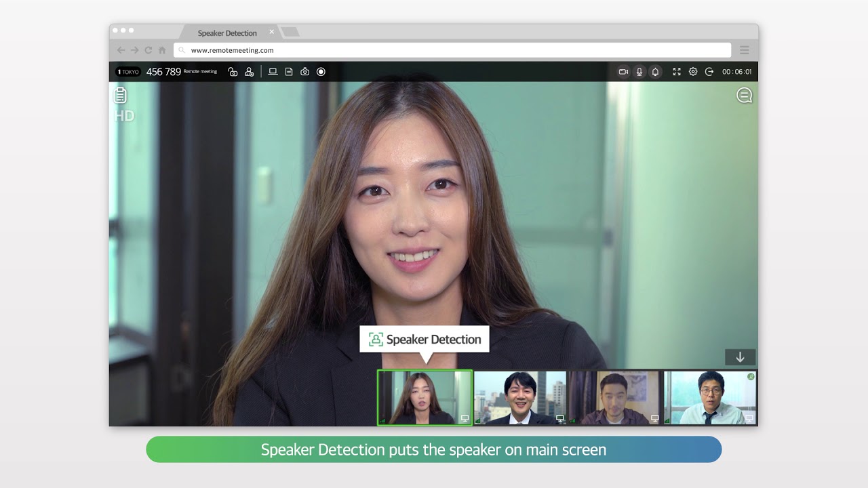The image size is (868, 488).
Task: Mute the microphone
Action: (639, 72)
